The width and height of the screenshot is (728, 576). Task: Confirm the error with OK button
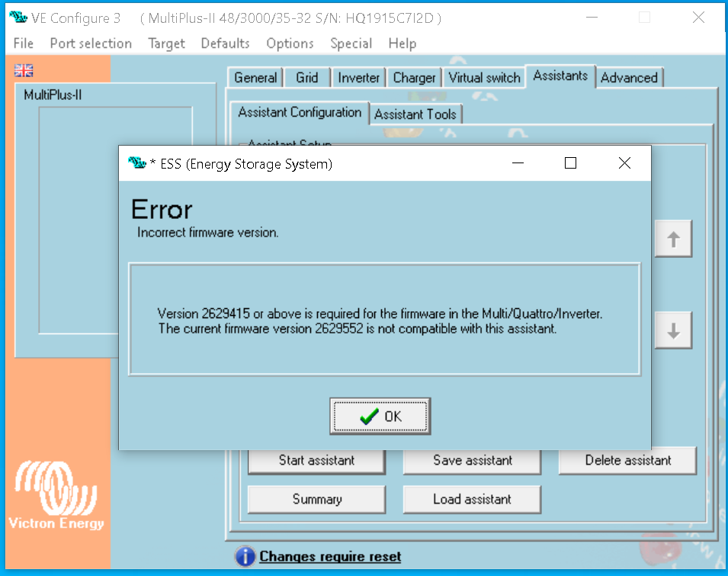click(x=380, y=417)
